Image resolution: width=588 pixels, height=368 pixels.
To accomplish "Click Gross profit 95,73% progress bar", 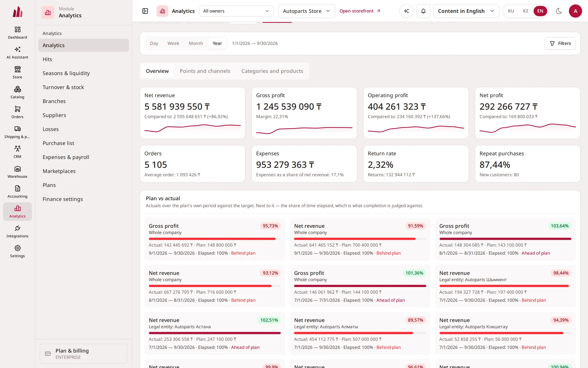I will point(215,239).
